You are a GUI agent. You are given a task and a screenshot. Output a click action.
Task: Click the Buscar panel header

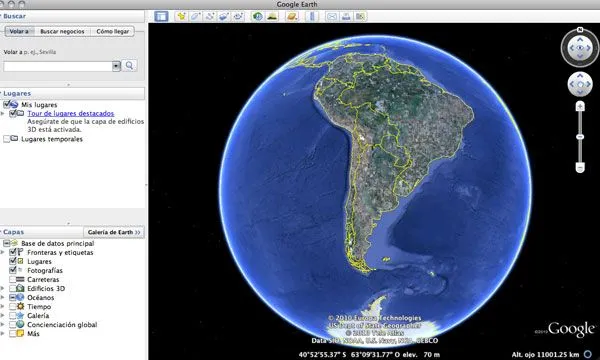click(72, 16)
